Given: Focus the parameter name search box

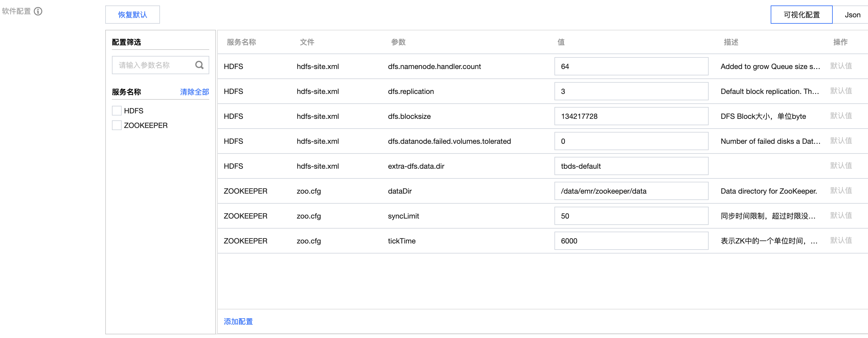Looking at the screenshot, I should point(153,65).
